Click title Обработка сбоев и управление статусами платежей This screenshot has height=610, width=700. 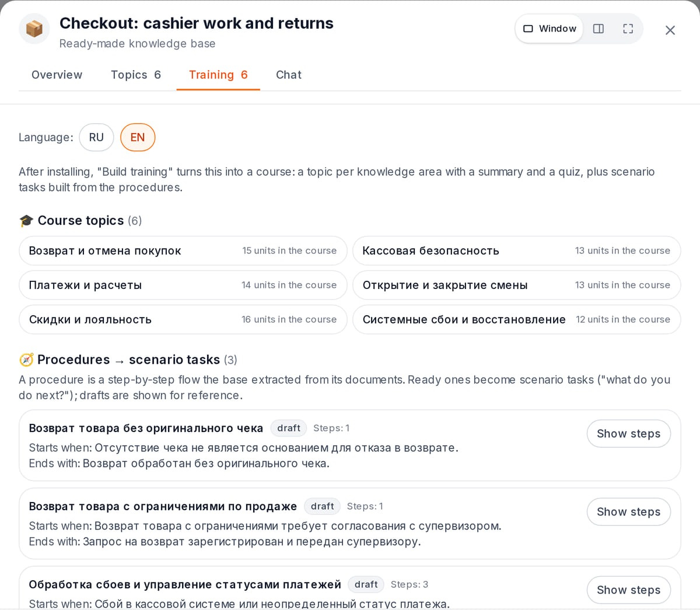tap(185, 584)
